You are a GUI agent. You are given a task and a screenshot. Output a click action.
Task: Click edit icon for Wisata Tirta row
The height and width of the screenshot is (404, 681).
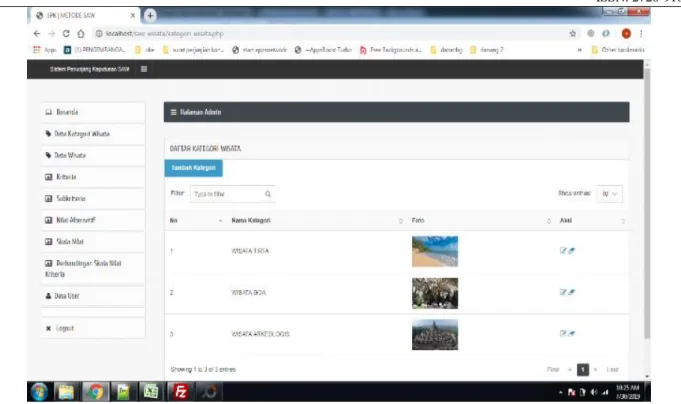[x=563, y=250]
